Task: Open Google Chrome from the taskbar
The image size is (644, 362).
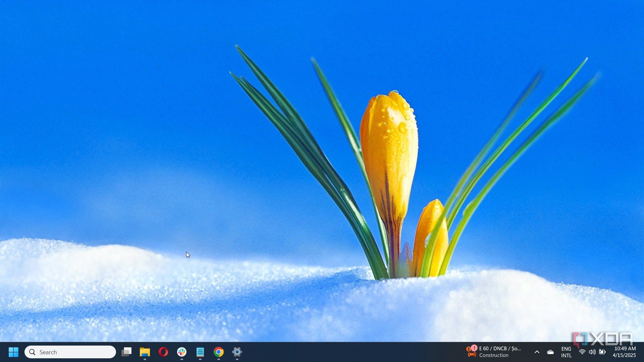Action: pyautogui.click(x=219, y=352)
